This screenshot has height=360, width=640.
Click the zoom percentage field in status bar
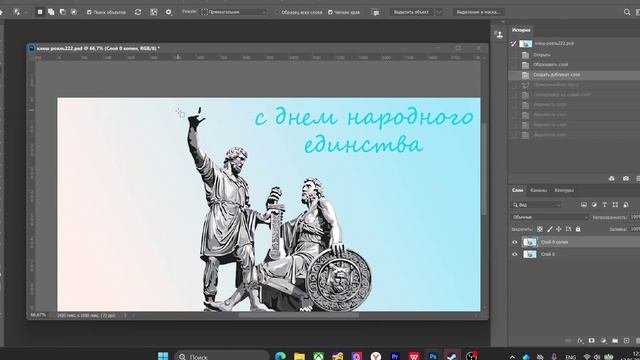pyautogui.click(x=38, y=315)
